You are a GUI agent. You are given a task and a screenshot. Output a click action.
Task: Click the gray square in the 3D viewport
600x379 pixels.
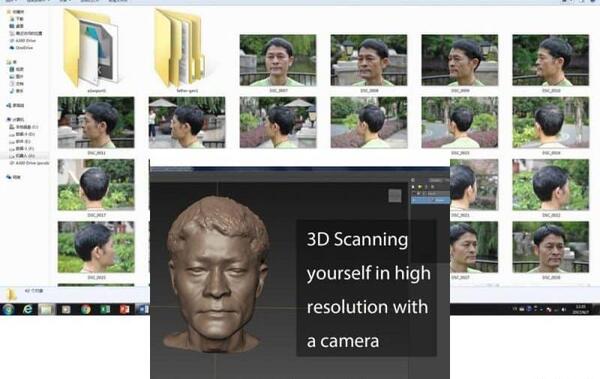click(395, 196)
